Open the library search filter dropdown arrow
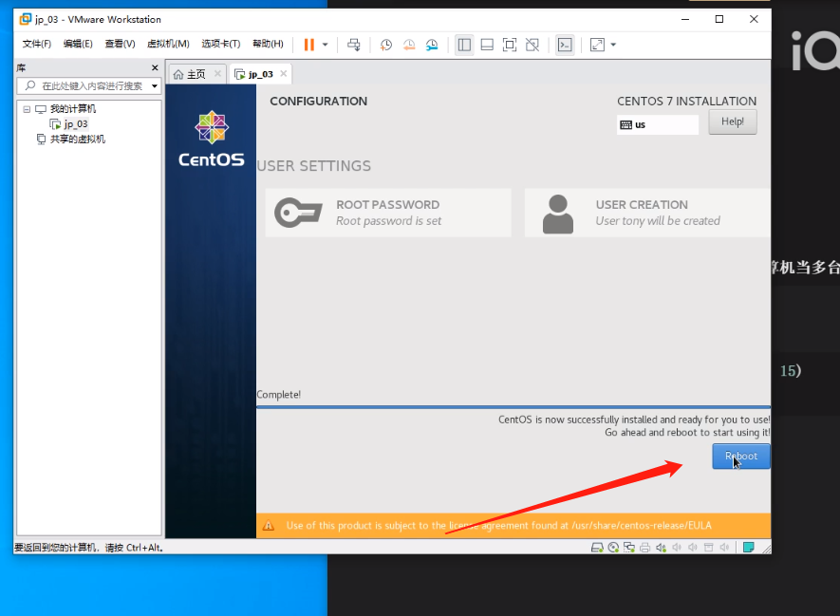Image resolution: width=840 pixels, height=616 pixels. point(155,85)
